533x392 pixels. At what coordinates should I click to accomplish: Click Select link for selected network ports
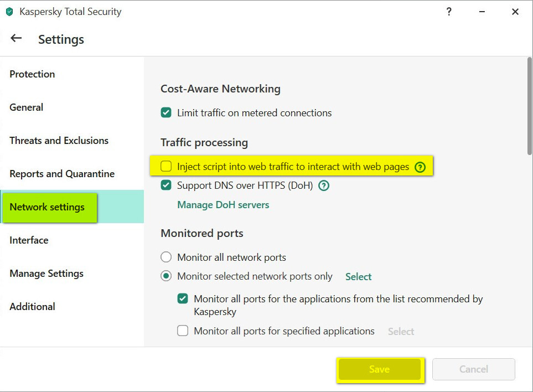pyautogui.click(x=358, y=277)
